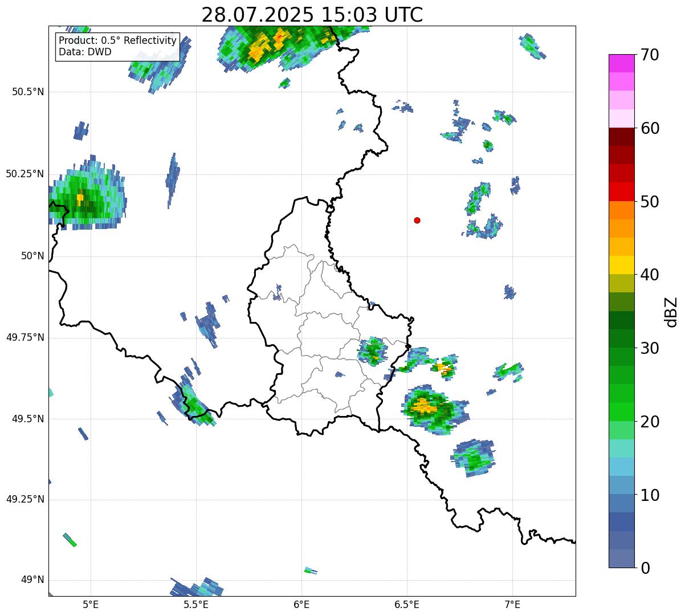Click the magenta top colorbar segment
685x616 pixels.
coord(621,63)
